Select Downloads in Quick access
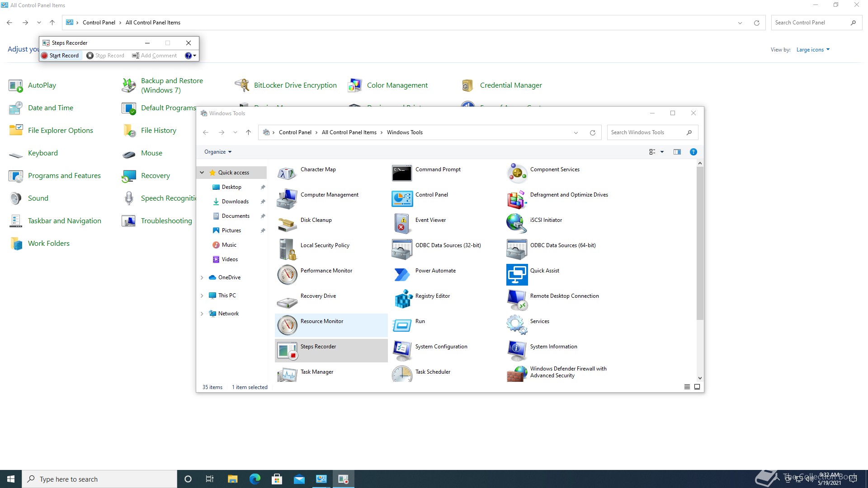This screenshot has width=868, height=488. point(235,202)
